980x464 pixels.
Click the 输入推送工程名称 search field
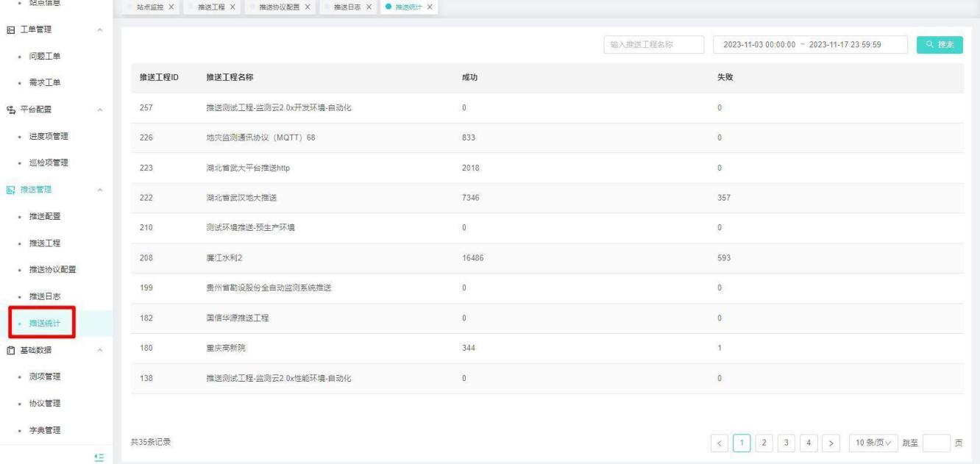(x=653, y=45)
